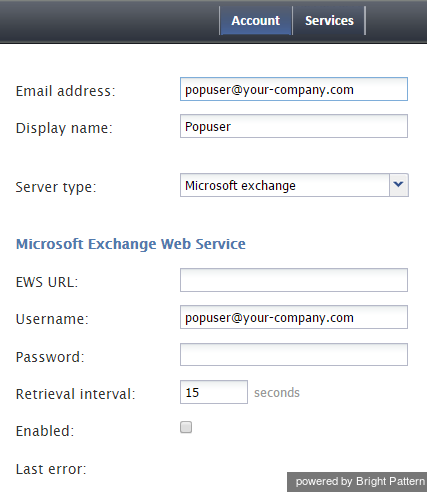Focus the Display name text box

(294, 126)
